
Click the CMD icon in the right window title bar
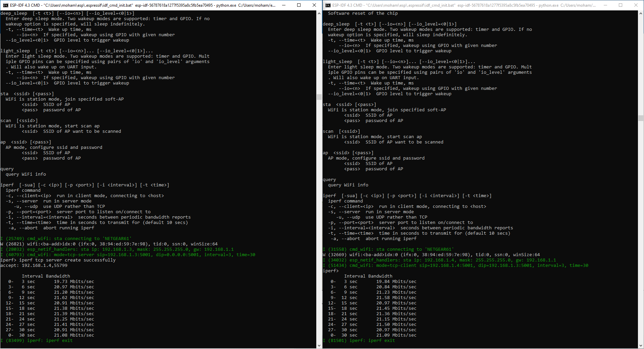[328, 5]
